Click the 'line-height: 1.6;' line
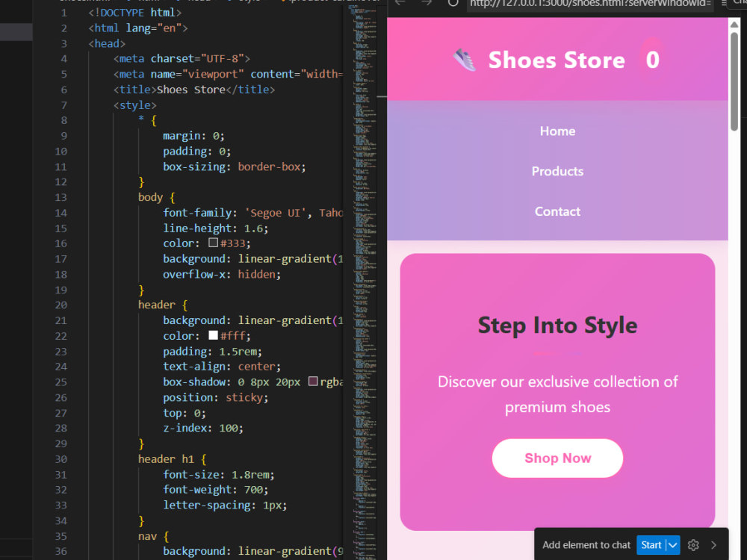The width and height of the screenshot is (747, 560). pos(215,228)
